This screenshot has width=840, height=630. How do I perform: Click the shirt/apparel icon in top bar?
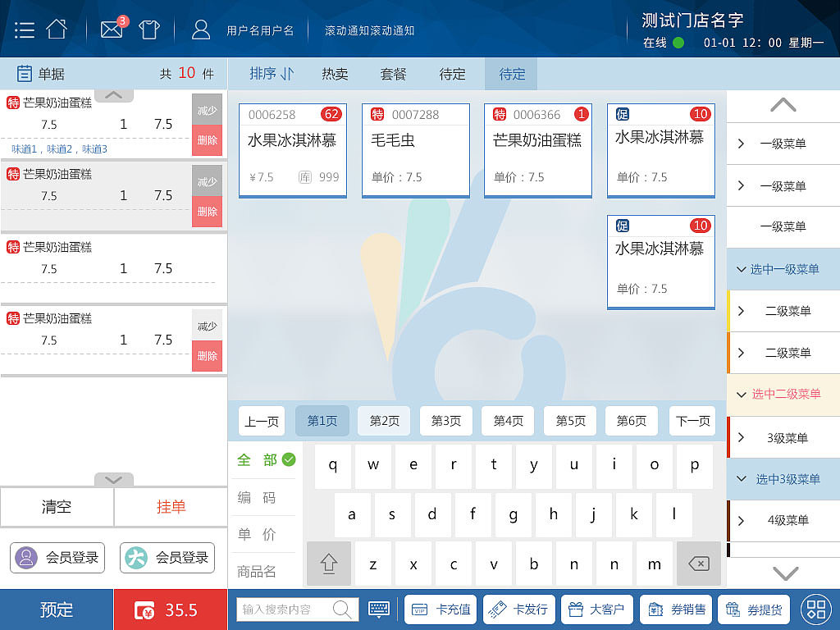click(148, 27)
